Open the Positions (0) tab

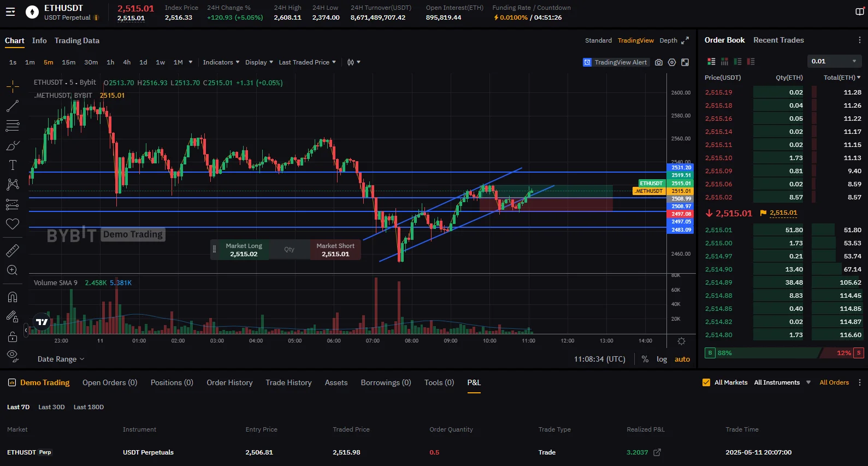click(172, 382)
